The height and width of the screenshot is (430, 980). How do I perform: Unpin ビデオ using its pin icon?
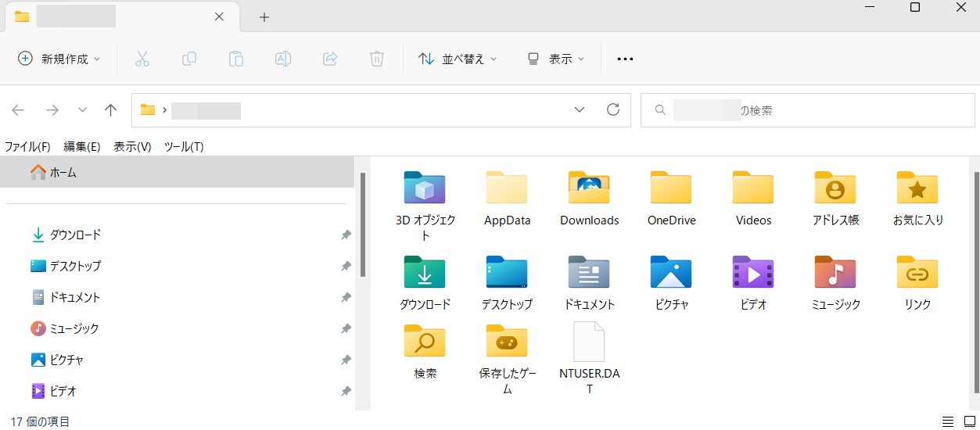pyautogui.click(x=346, y=391)
